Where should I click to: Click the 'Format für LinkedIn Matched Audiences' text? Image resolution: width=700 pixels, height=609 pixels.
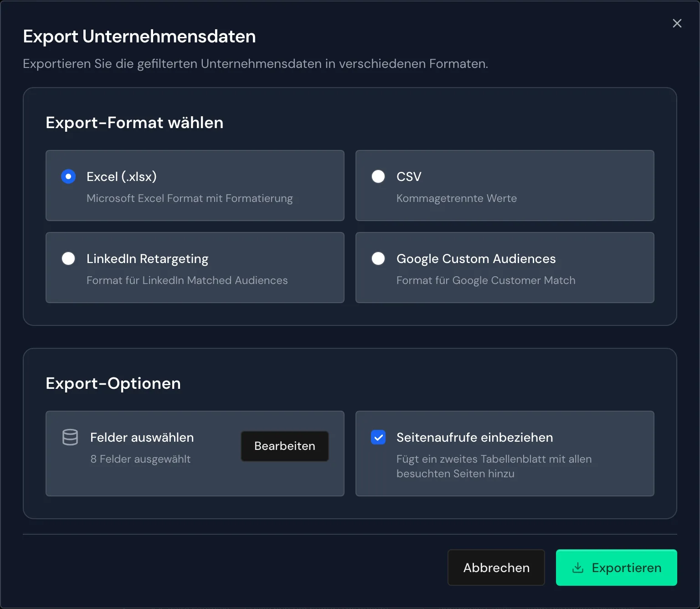pyautogui.click(x=187, y=280)
